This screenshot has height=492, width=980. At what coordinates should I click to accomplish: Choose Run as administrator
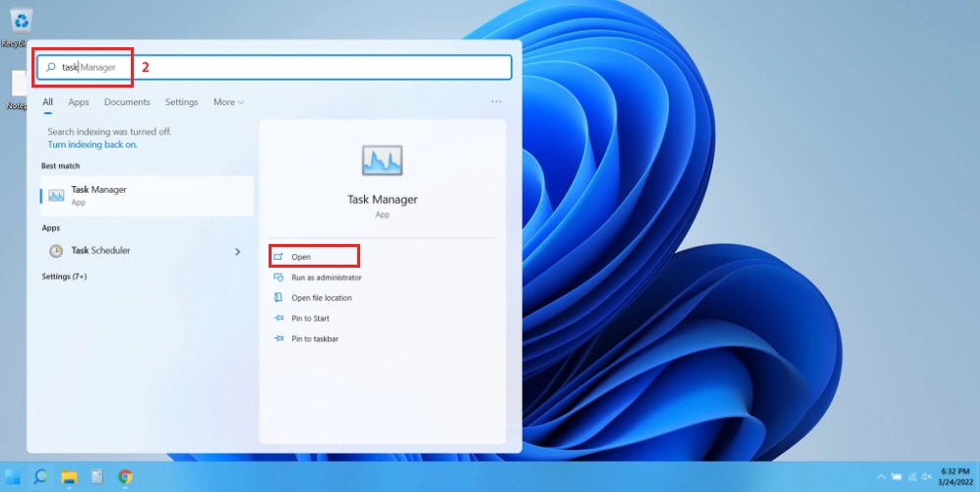pos(327,277)
